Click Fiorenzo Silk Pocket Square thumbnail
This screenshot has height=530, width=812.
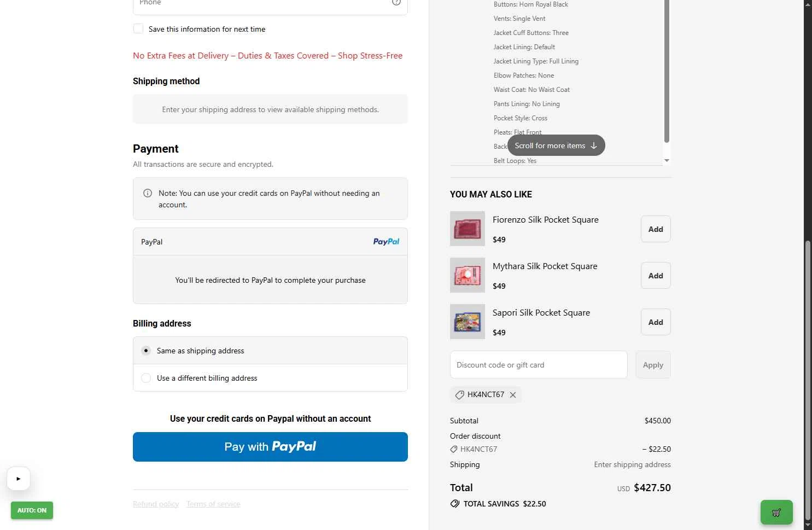[468, 229]
